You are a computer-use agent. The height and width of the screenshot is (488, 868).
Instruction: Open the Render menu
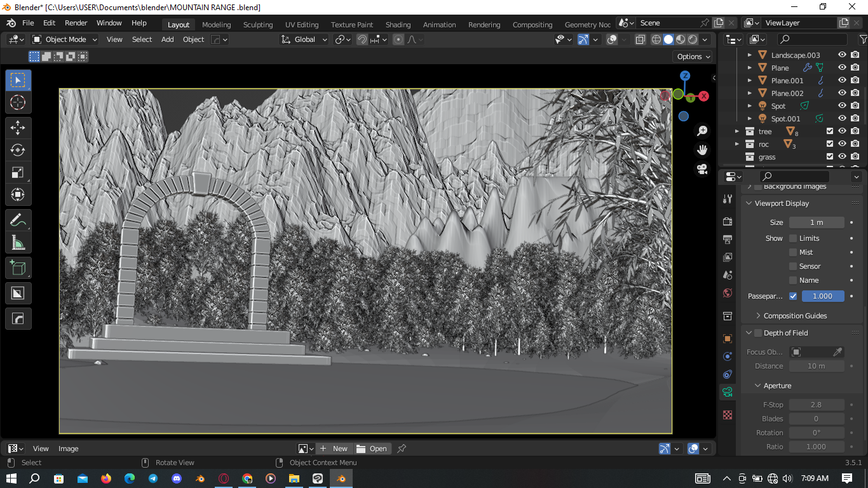click(76, 23)
